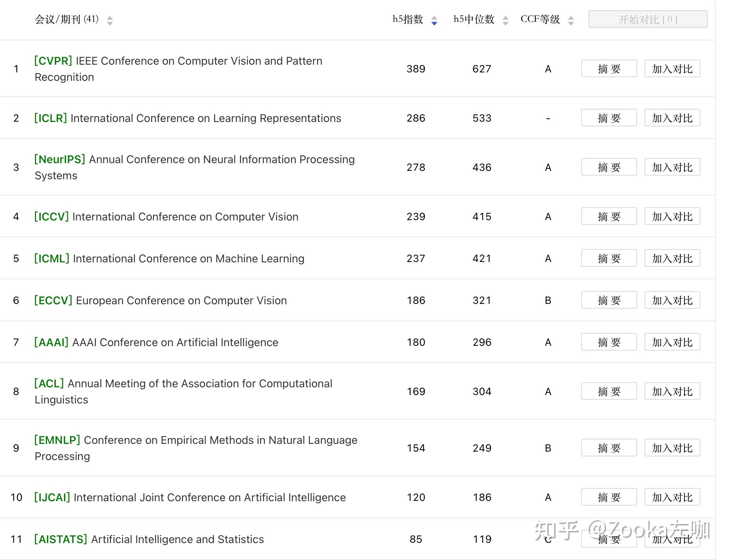
Task: Click the 开始对比 [0] button
Action: point(648,19)
